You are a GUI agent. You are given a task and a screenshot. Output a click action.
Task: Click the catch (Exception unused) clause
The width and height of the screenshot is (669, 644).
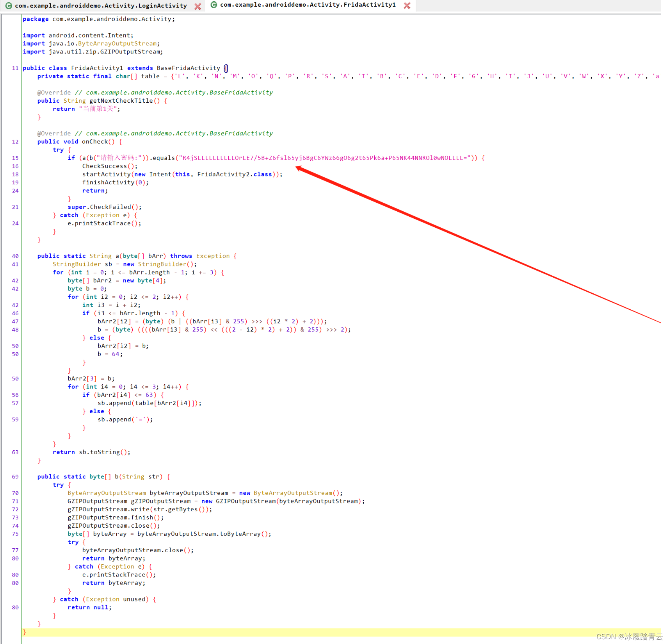108,599
